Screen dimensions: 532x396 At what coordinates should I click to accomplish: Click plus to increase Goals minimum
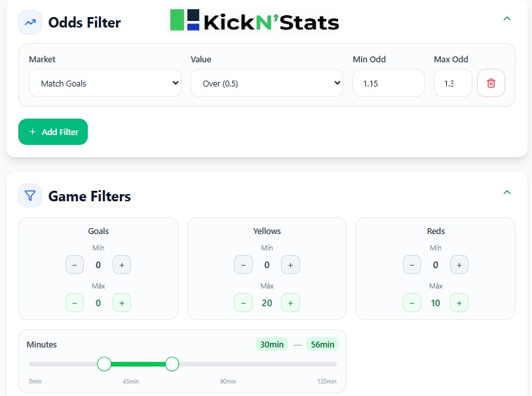(122, 264)
